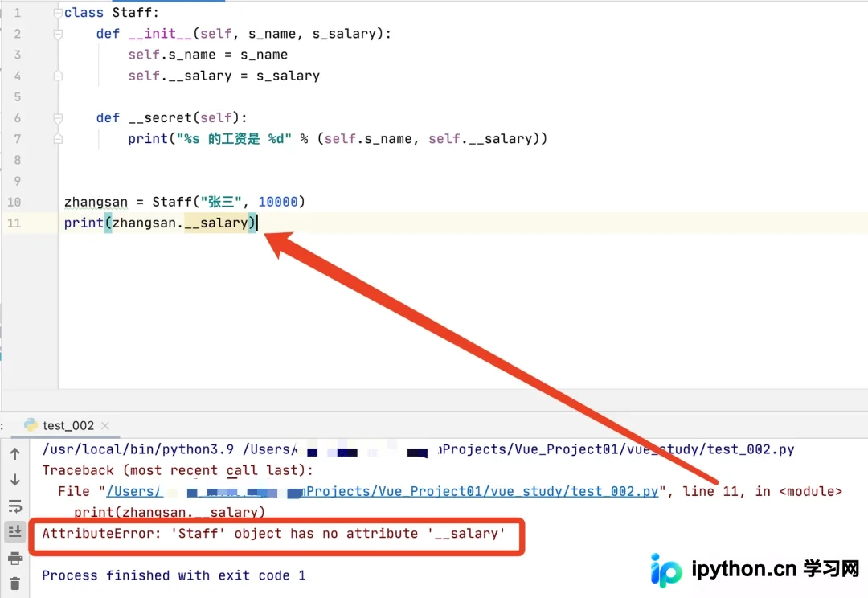Image resolution: width=868 pixels, height=598 pixels.
Task: Collapse __init__ via the line 2 fold marker
Action: (58, 34)
